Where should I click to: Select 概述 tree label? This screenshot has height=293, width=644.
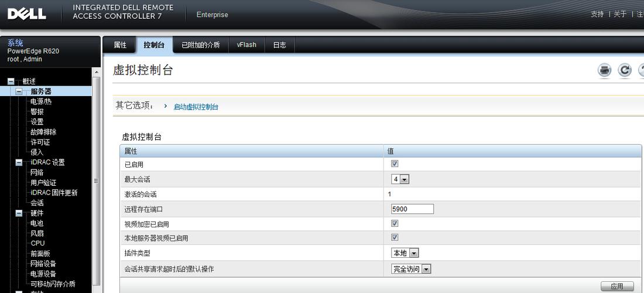29,82
